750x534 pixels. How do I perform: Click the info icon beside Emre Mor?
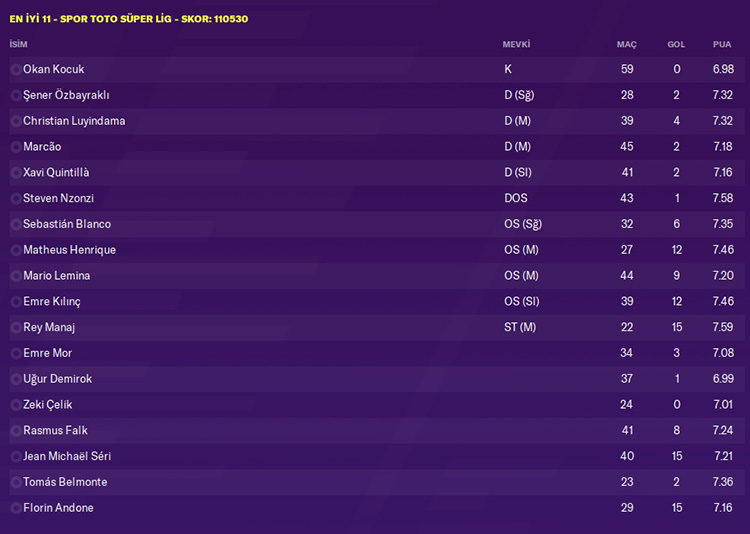click(x=16, y=354)
